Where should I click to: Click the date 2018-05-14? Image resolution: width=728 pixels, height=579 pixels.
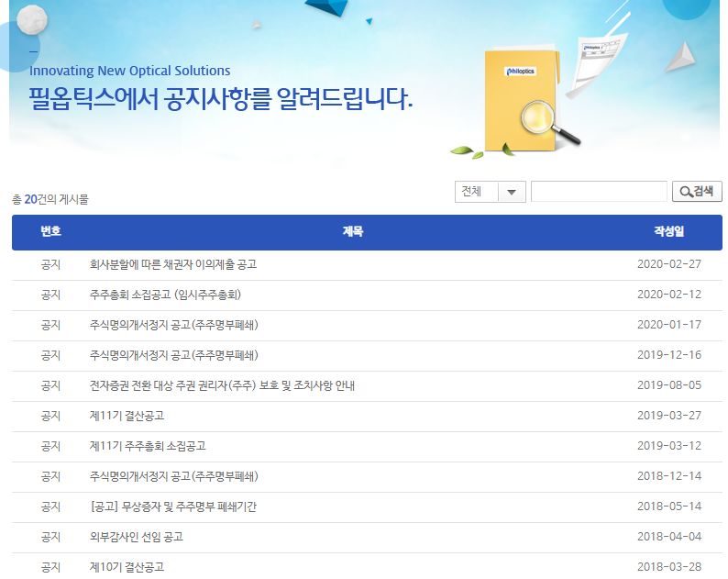coord(669,506)
